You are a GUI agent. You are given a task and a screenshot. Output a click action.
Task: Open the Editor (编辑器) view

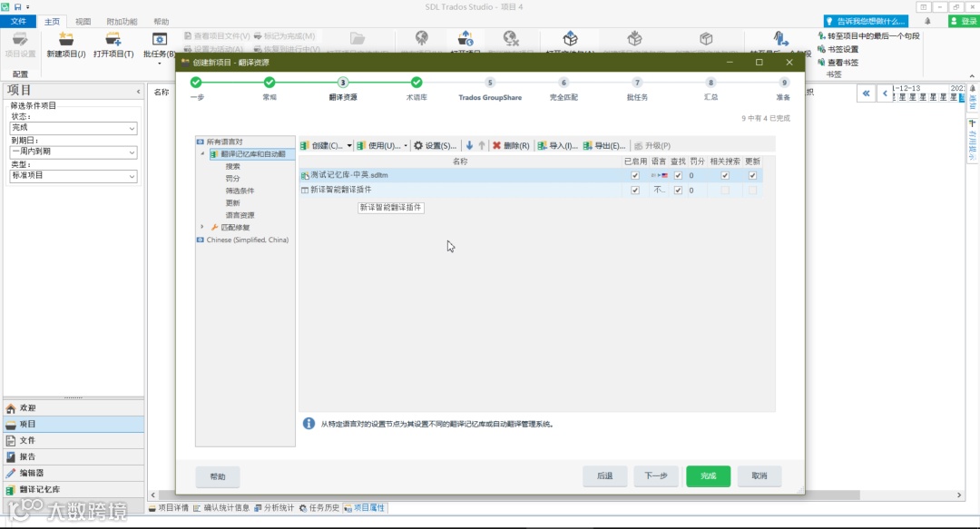[x=73, y=473]
